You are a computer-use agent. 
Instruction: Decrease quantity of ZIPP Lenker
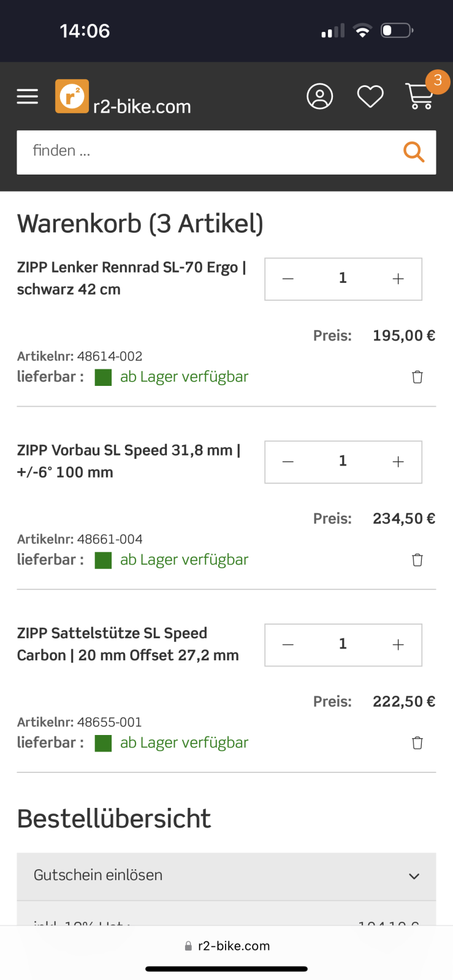288,279
